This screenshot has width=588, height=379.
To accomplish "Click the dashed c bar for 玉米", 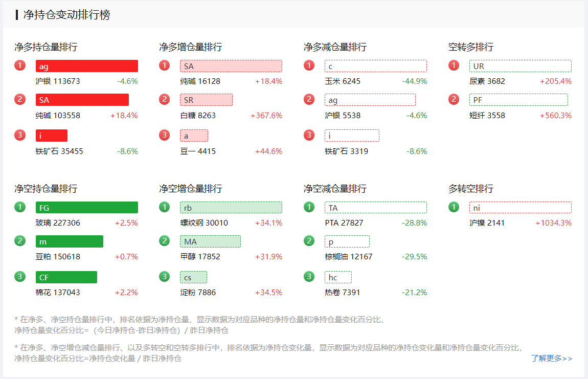I will point(375,66).
